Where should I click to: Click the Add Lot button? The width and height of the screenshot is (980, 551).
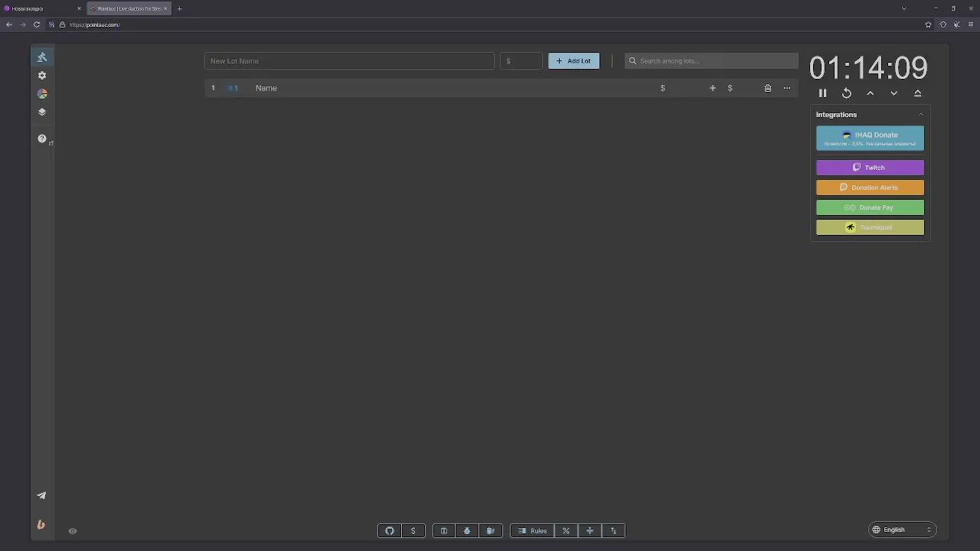point(573,61)
